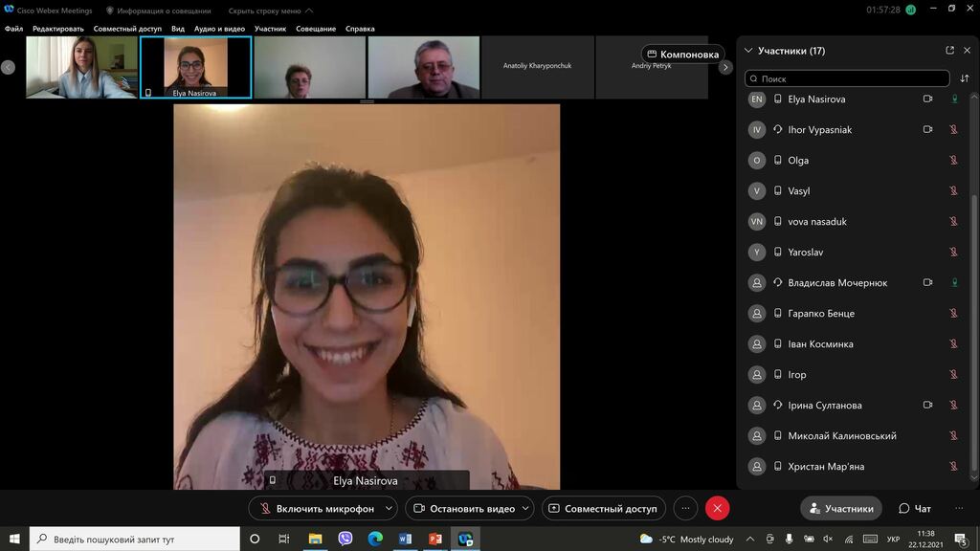This screenshot has width=980, height=551.
Task: Turn on microphone with Включить микрофон
Action: click(317, 509)
